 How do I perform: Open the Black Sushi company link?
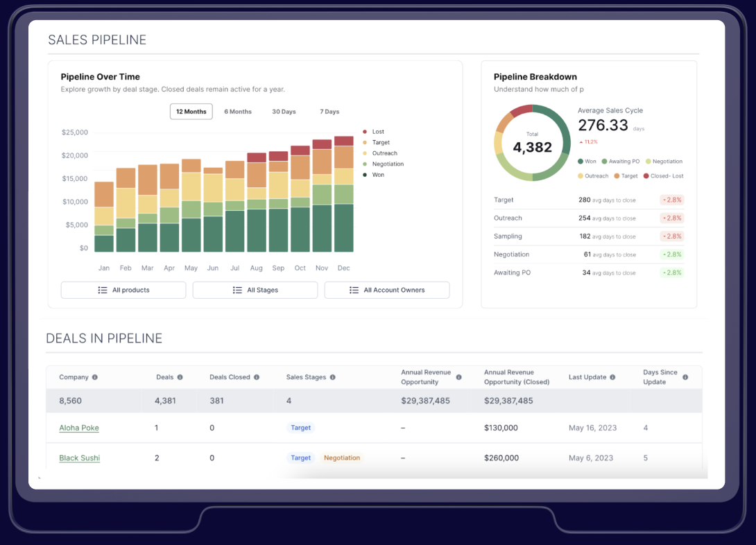(x=79, y=458)
